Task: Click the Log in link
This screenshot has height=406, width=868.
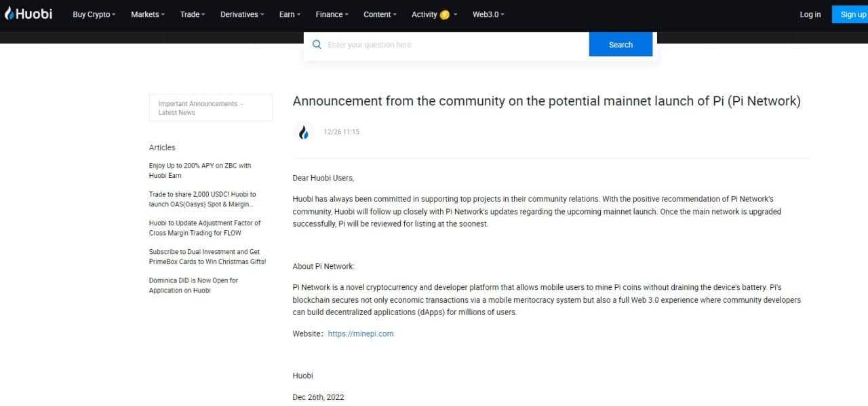Action: click(810, 14)
